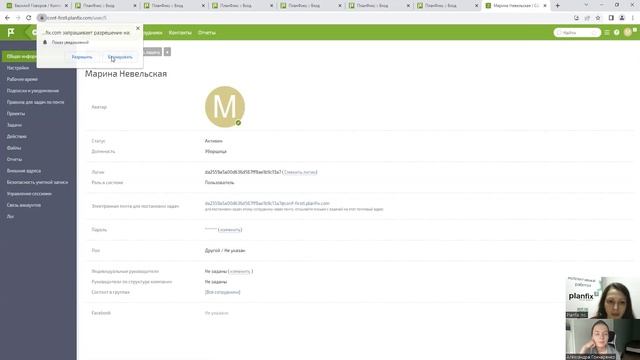Screen dimensions: 640x360
Task: Open Правила для задач по почте
Action: tap(36, 102)
